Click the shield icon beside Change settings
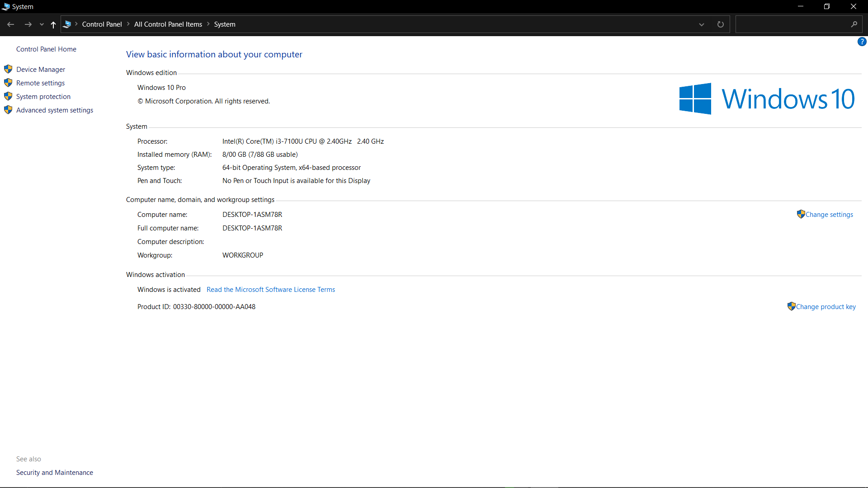868x488 pixels. tap(801, 214)
